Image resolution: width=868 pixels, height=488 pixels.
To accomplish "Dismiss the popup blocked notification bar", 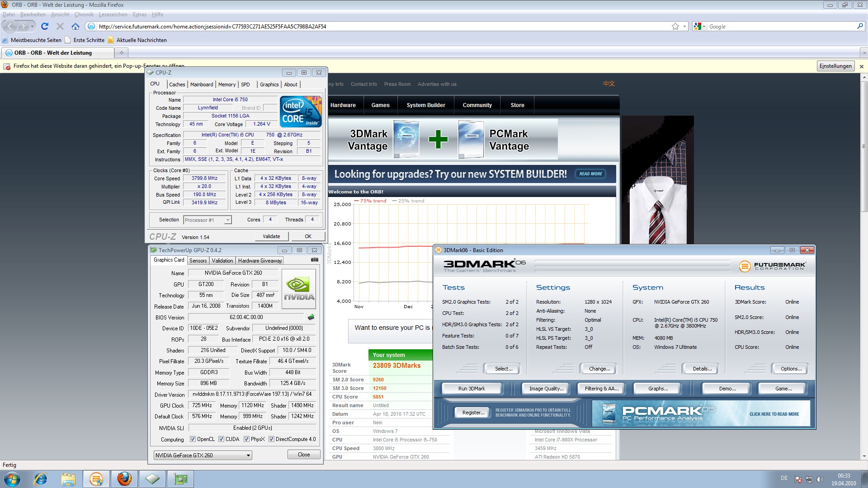I will (861, 66).
